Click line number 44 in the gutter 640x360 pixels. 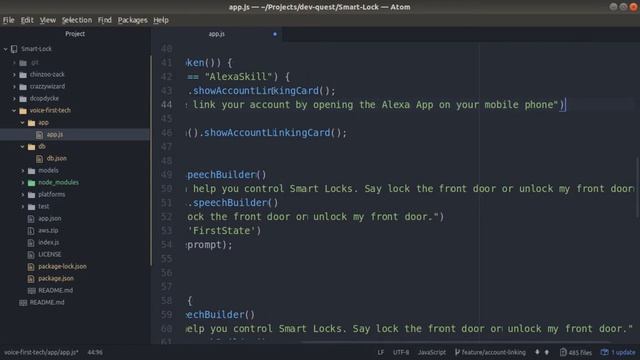click(x=167, y=105)
